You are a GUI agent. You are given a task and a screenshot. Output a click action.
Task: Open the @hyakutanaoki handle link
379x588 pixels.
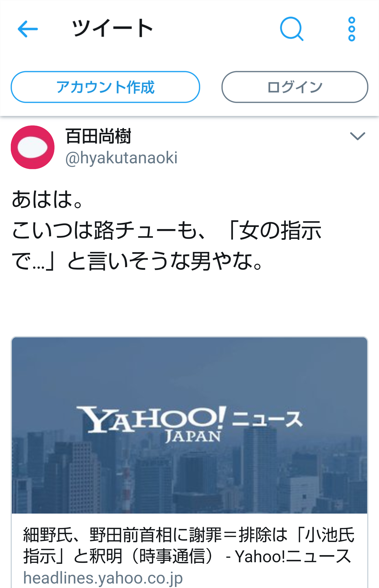(121, 158)
